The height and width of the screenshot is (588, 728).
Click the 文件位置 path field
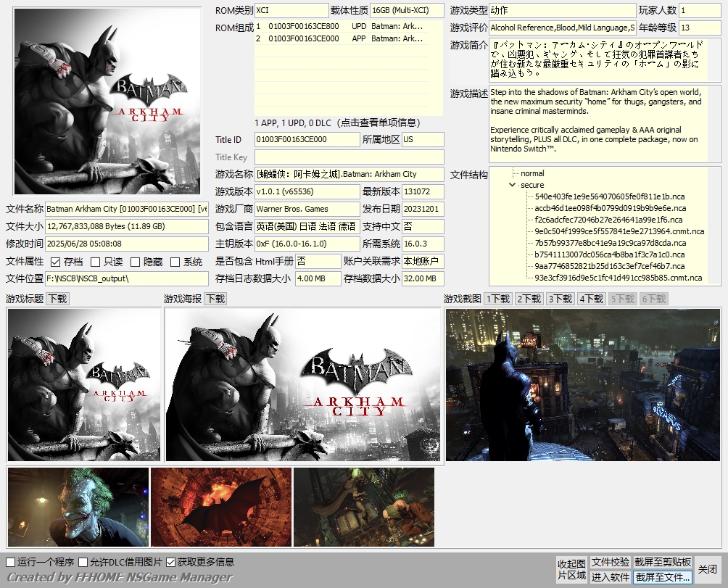pyautogui.click(x=127, y=278)
